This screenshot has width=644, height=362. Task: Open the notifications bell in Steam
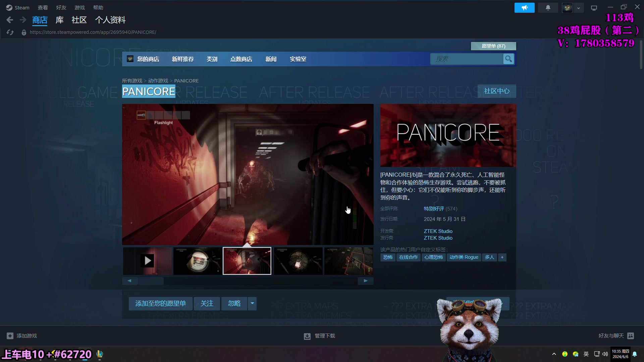coord(548,8)
